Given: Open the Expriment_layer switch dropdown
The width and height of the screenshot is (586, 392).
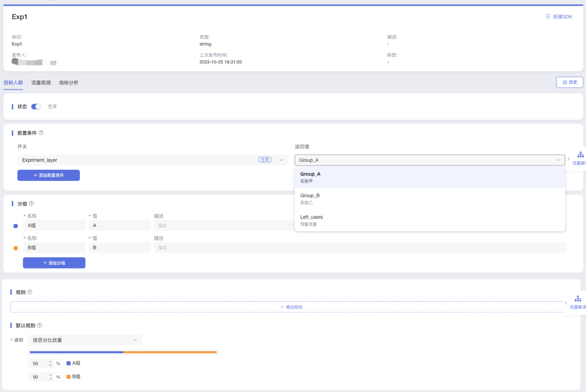Looking at the screenshot, I should [x=152, y=160].
